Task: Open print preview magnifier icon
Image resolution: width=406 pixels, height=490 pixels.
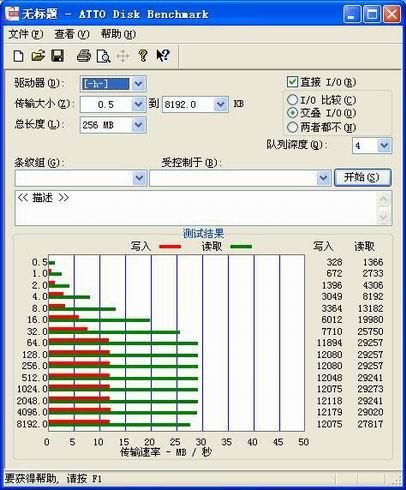Action: (103, 56)
